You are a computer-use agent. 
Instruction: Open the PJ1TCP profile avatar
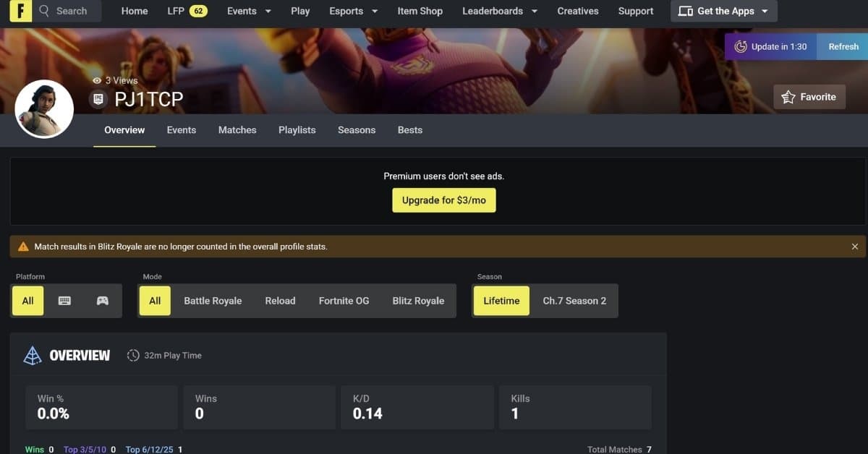pos(44,109)
